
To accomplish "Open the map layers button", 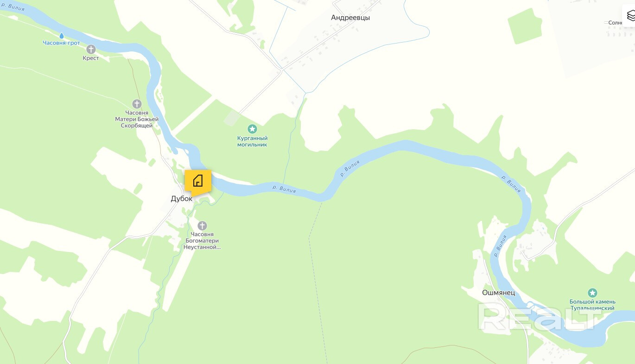I will [x=630, y=16].
